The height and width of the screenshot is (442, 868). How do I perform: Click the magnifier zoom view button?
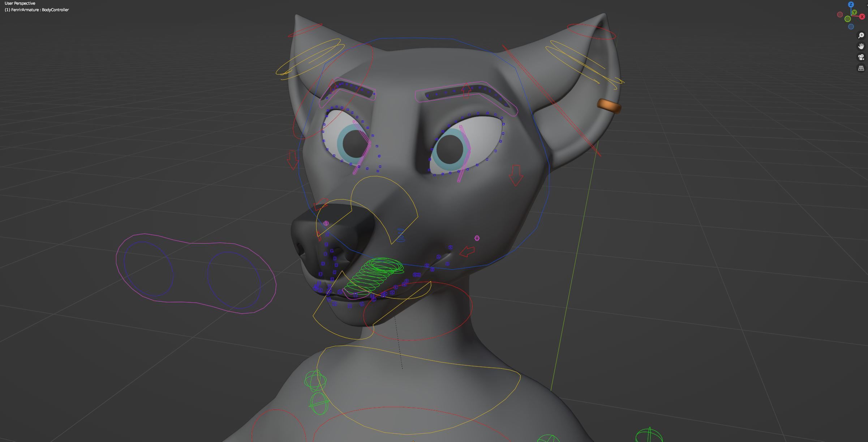[x=861, y=35]
